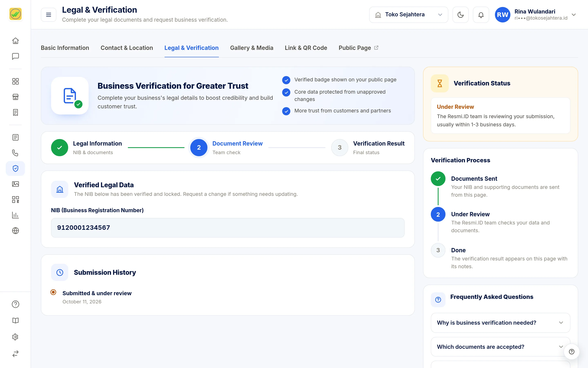Click the building icon beside Verified Legal Data
Viewport: 588px width, 368px height.
[x=60, y=189]
